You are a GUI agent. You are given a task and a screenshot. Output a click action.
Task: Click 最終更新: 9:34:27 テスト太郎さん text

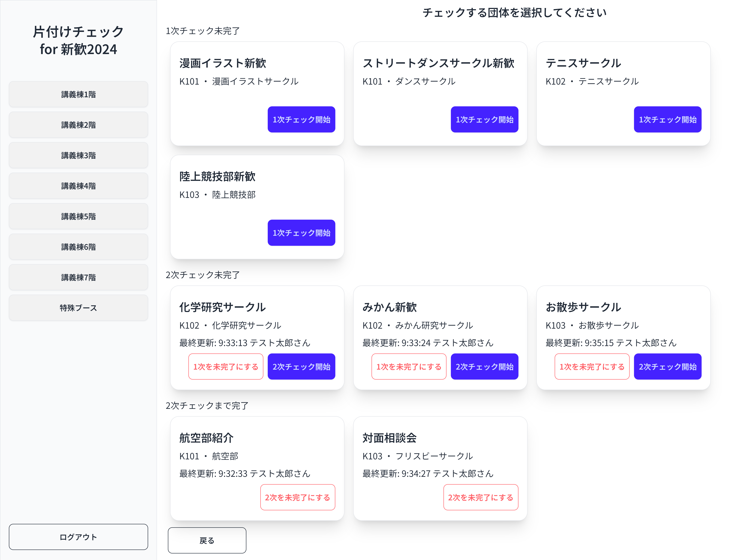tap(428, 474)
